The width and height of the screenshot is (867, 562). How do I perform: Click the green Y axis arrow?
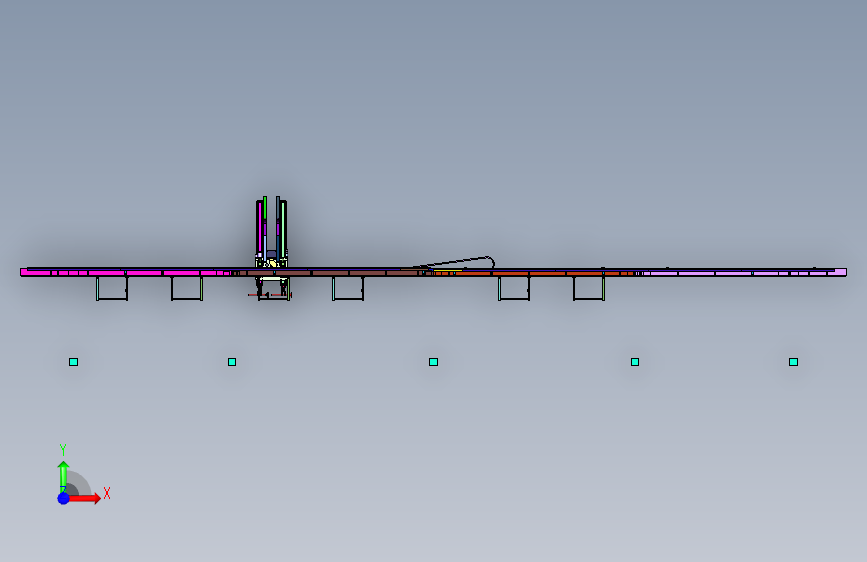coord(64,476)
